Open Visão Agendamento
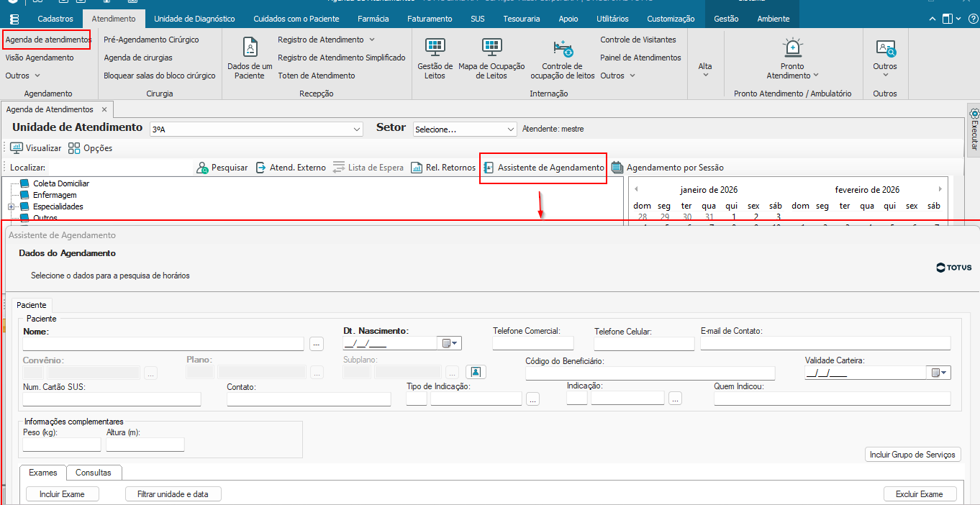The width and height of the screenshot is (980, 505). [40, 58]
